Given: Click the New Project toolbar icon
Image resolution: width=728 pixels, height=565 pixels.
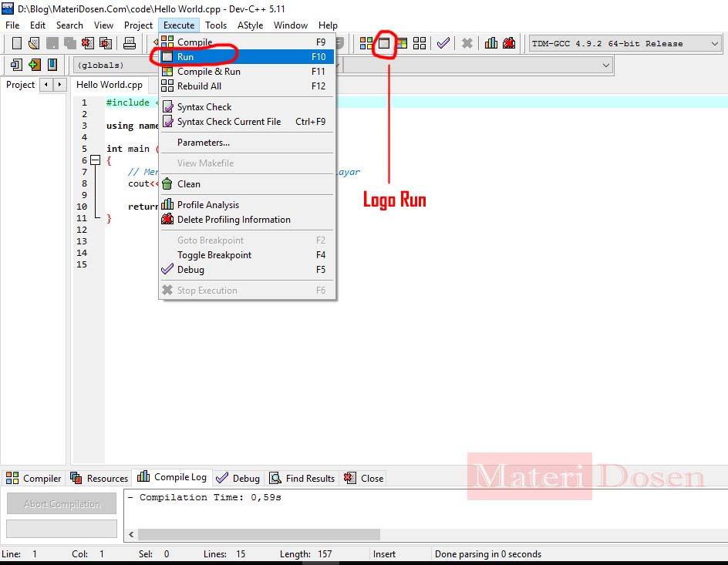Looking at the screenshot, I should pyautogui.click(x=16, y=65).
